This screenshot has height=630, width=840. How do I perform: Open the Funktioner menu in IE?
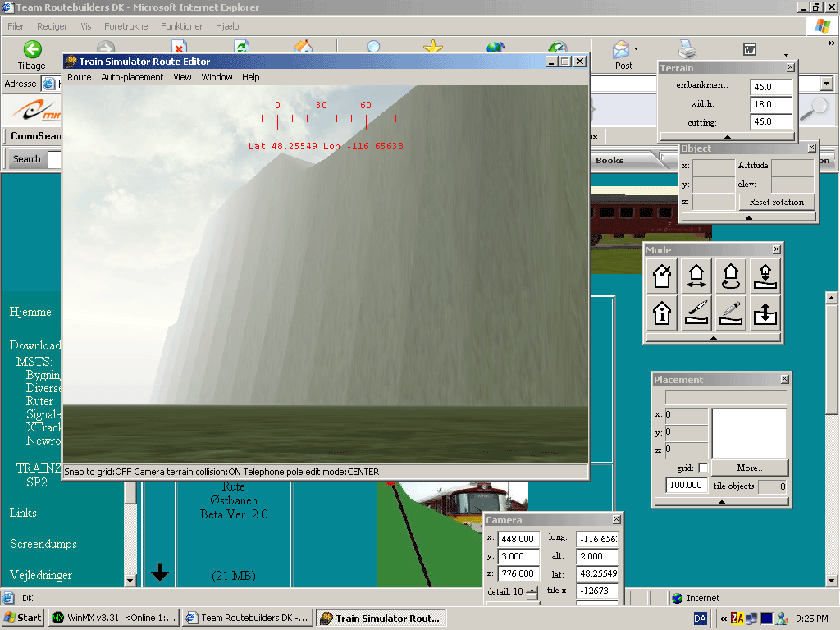[x=181, y=26]
